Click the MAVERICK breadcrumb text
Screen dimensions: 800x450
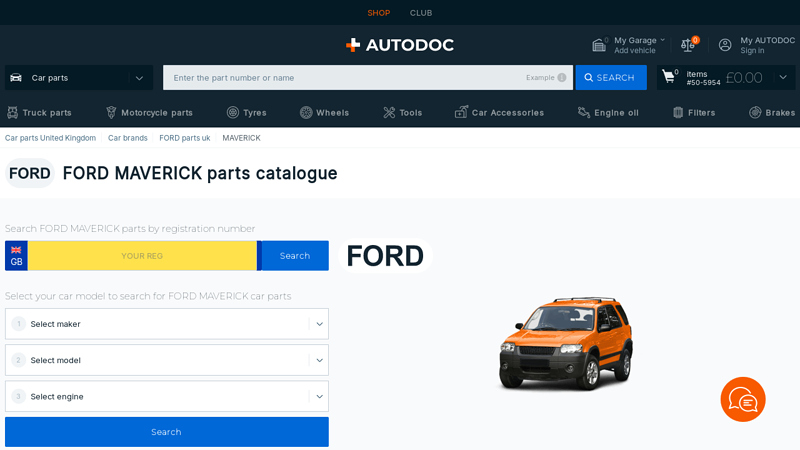click(x=241, y=138)
